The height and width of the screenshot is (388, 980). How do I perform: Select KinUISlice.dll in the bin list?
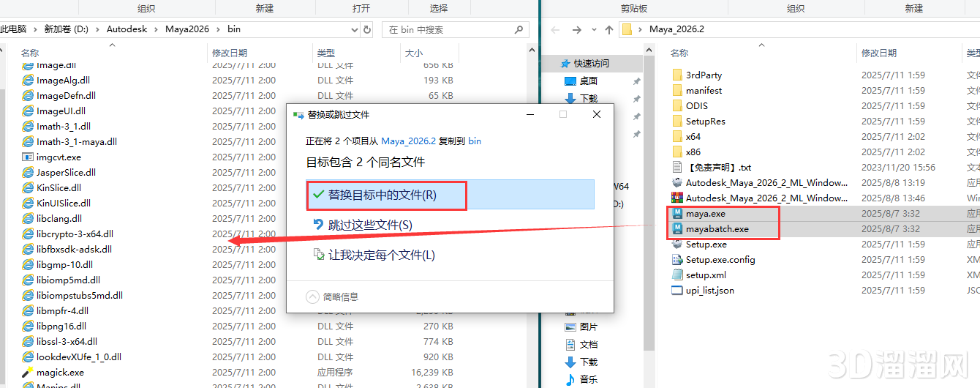64,204
